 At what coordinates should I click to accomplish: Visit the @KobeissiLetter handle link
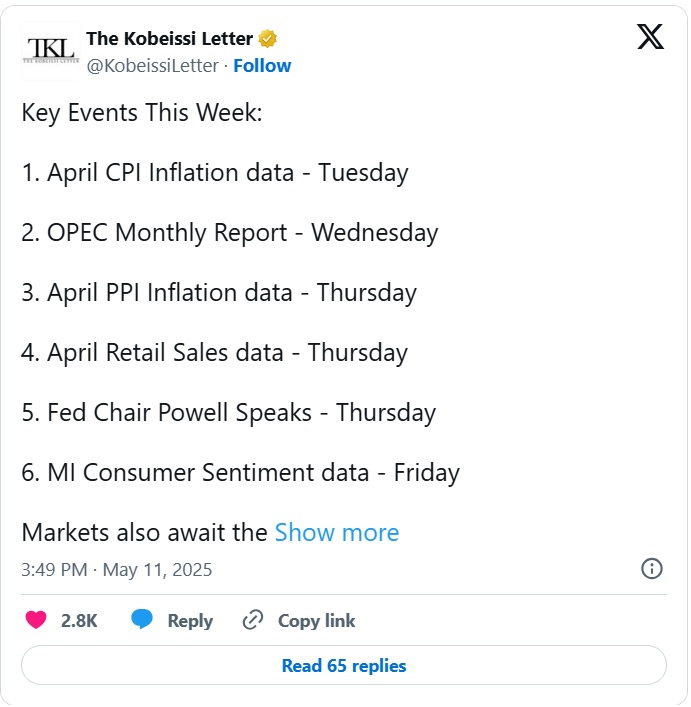point(153,66)
